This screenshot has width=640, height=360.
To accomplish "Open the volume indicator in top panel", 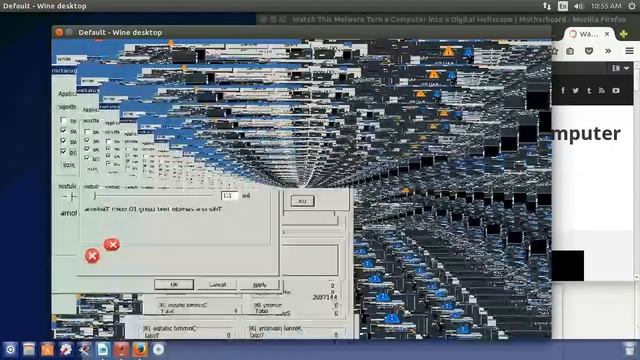I will click(578, 6).
